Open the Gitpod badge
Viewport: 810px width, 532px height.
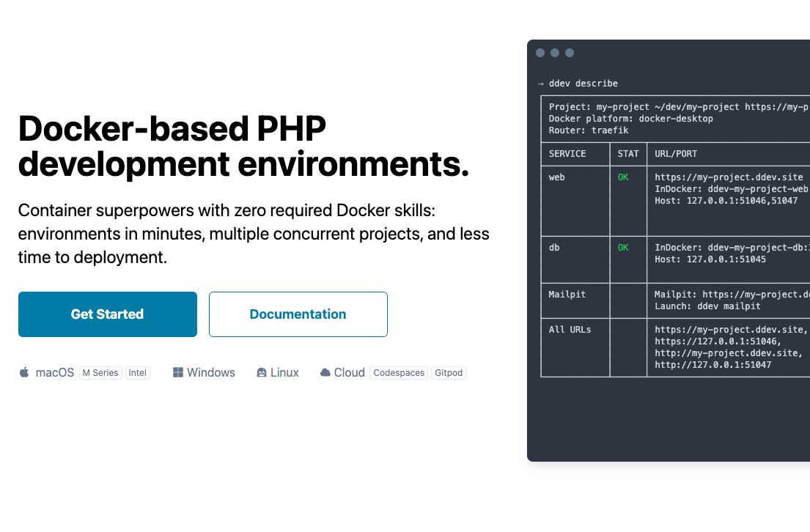[x=449, y=373]
